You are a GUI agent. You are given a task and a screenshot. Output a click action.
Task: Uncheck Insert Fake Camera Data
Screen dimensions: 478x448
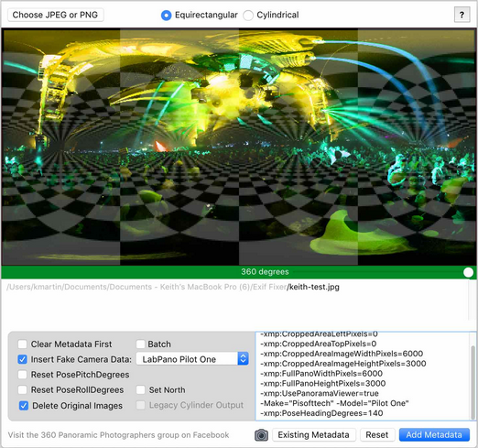point(22,359)
